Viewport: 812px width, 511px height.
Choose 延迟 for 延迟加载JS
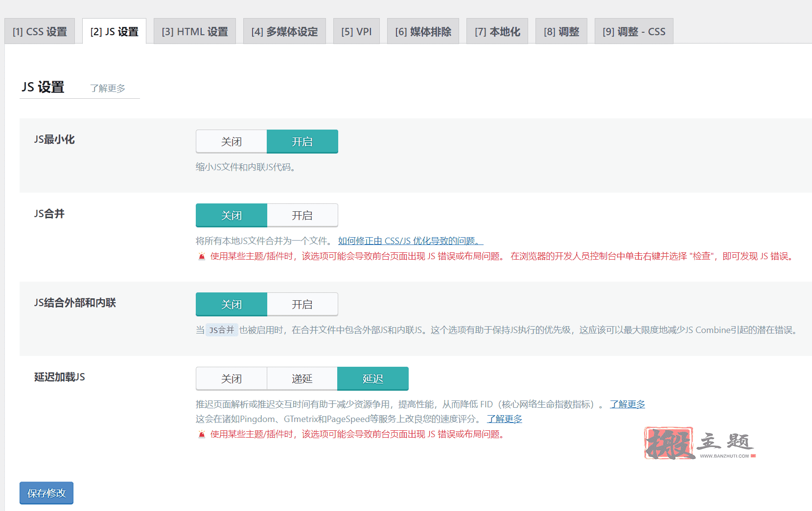click(x=373, y=378)
